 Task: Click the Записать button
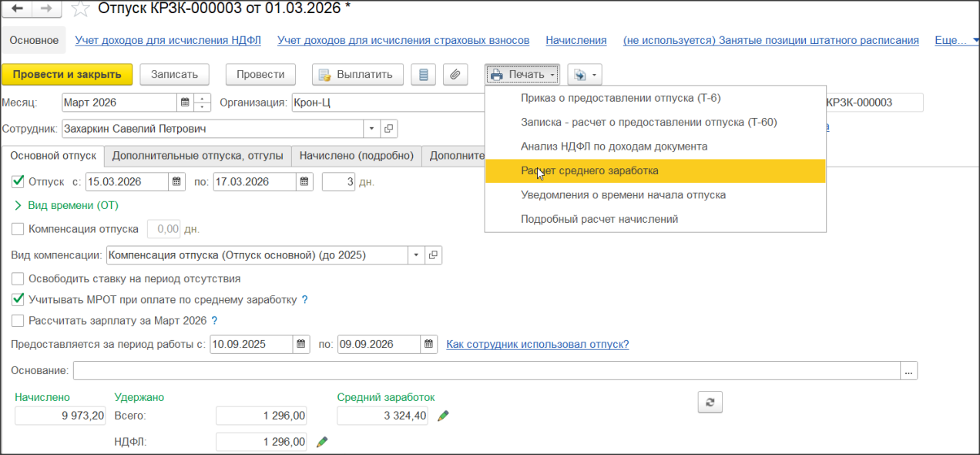point(175,75)
